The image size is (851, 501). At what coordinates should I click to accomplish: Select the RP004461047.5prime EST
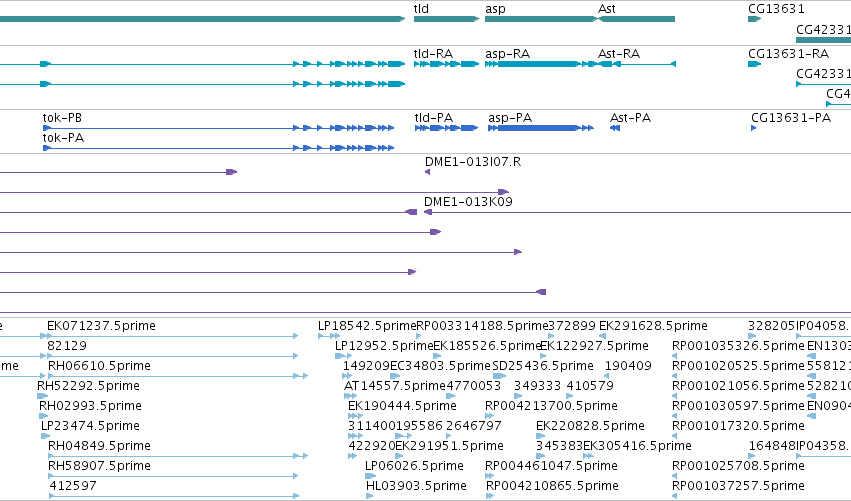click(x=551, y=466)
